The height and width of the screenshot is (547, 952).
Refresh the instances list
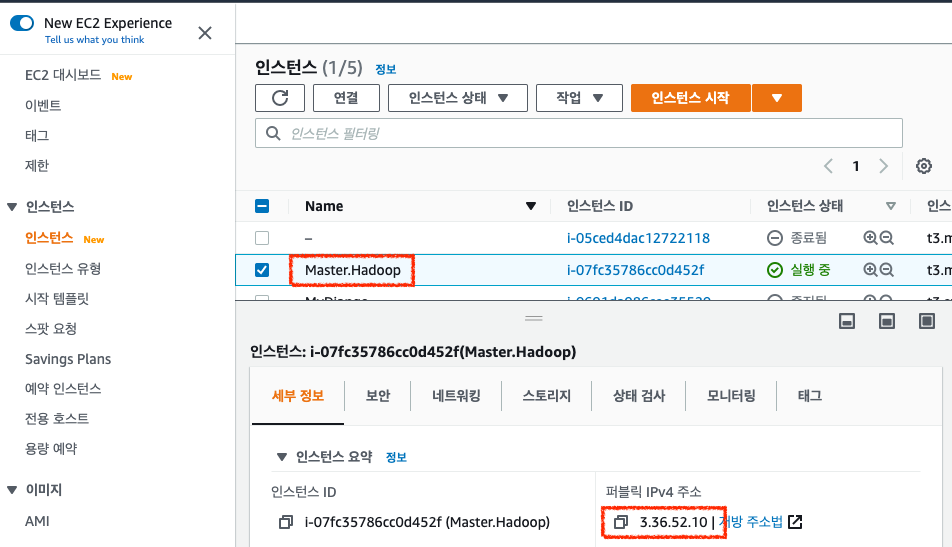click(x=280, y=98)
